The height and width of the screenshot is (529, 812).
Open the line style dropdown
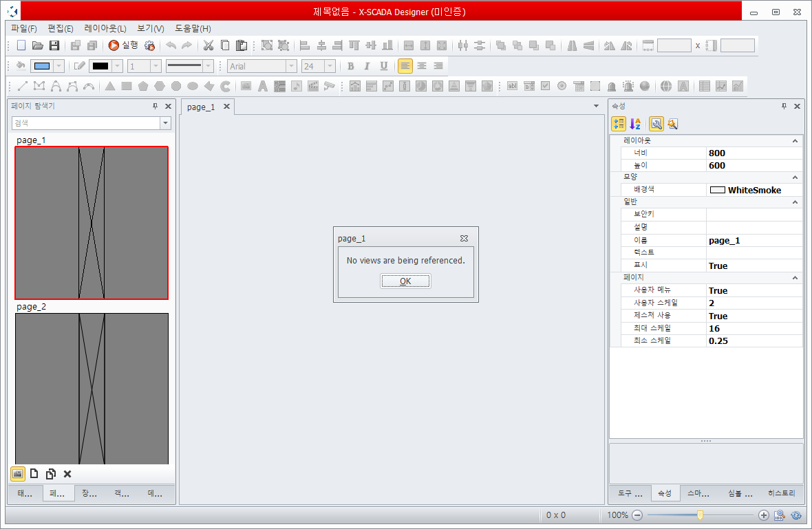tap(209, 66)
